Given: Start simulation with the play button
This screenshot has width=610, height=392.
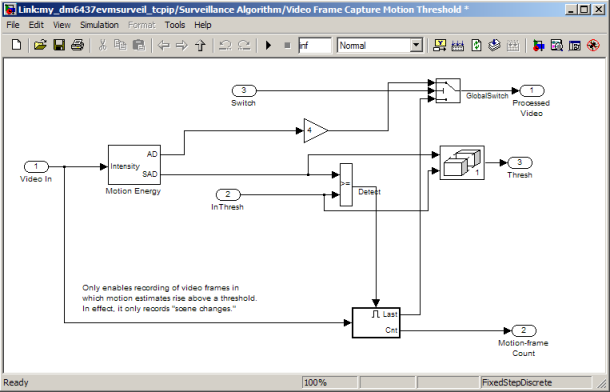Looking at the screenshot, I should pyautogui.click(x=268, y=46).
